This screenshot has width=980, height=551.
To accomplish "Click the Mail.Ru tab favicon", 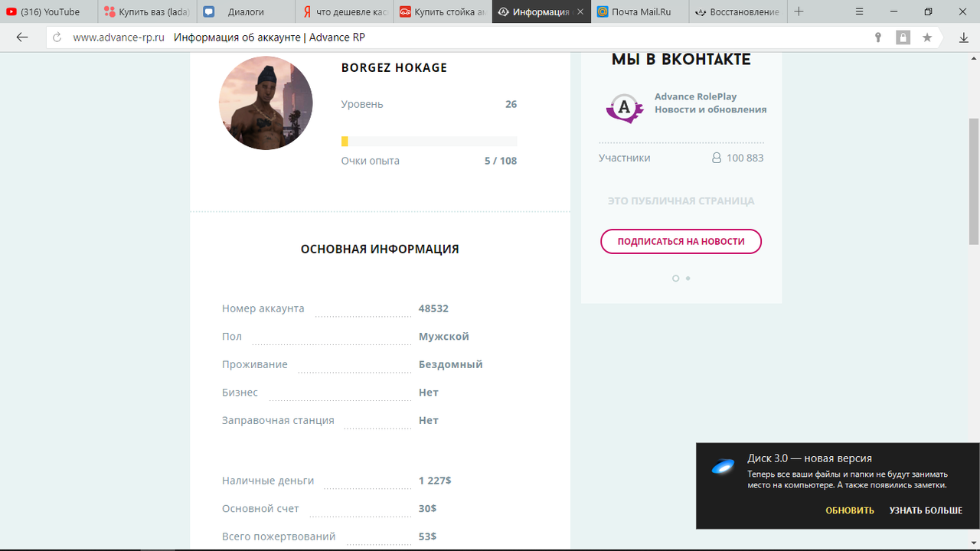I will click(x=603, y=11).
